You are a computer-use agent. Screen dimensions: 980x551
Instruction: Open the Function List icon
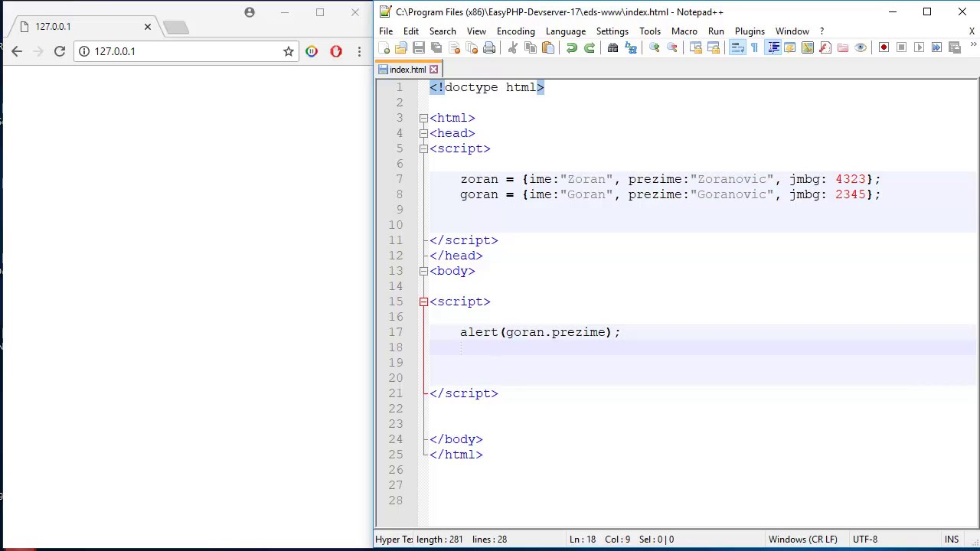pos(825,47)
